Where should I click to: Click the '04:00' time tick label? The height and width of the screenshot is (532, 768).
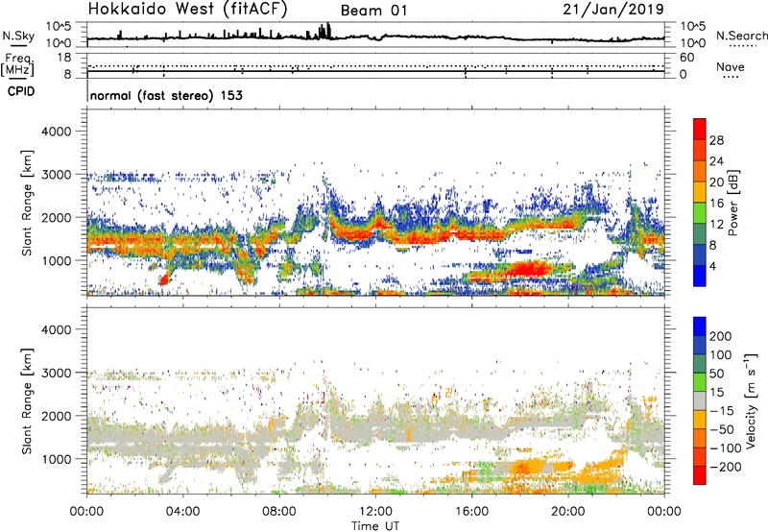coord(182,511)
